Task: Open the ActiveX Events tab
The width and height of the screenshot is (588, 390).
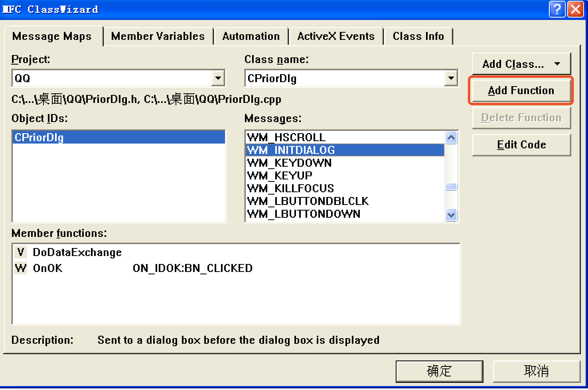Action: 335,36
